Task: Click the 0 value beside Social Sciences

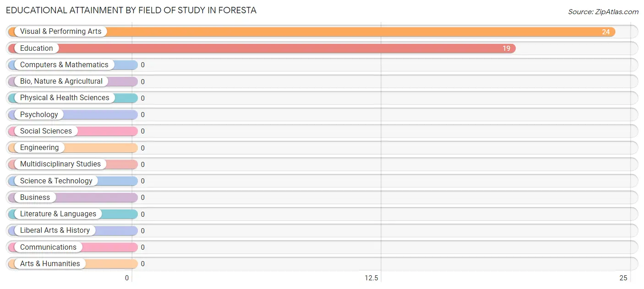Action: 142,131
